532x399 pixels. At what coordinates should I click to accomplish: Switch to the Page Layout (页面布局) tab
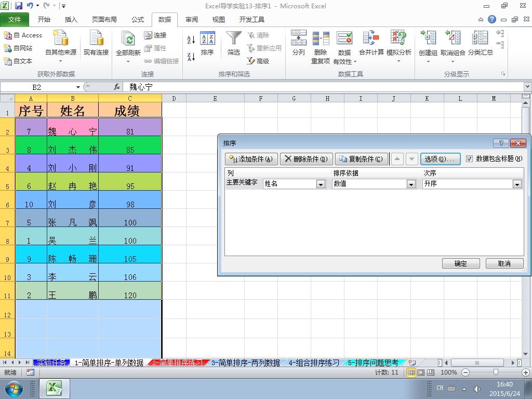tap(104, 20)
